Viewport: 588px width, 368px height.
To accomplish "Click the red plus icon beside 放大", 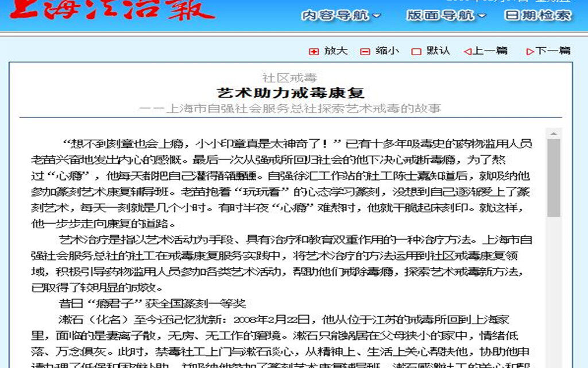I will (x=314, y=52).
